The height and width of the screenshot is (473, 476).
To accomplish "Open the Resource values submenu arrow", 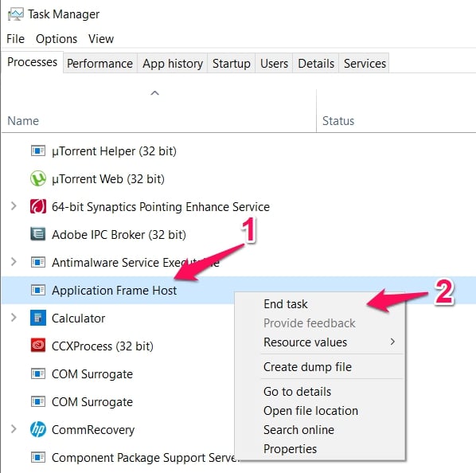I will point(392,342).
